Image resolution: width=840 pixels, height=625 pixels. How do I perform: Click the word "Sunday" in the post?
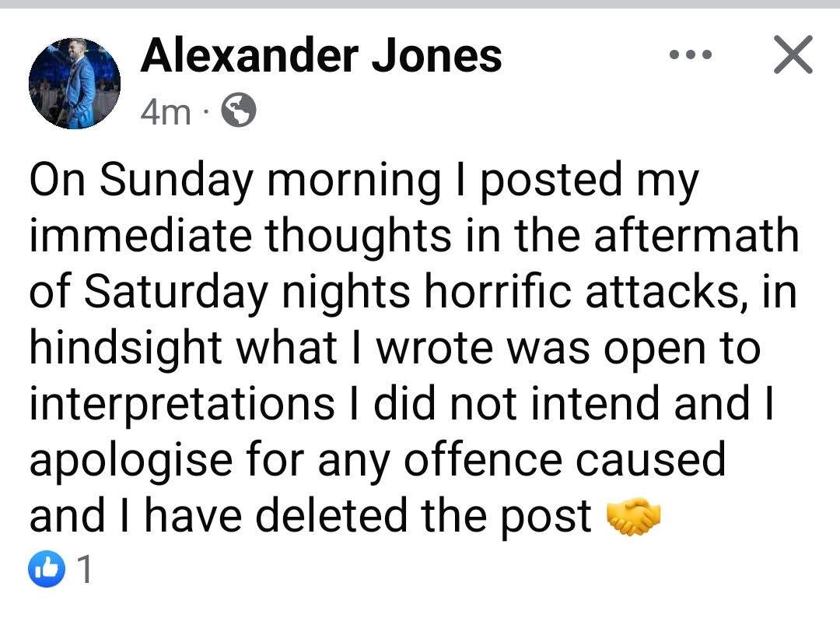(170, 182)
